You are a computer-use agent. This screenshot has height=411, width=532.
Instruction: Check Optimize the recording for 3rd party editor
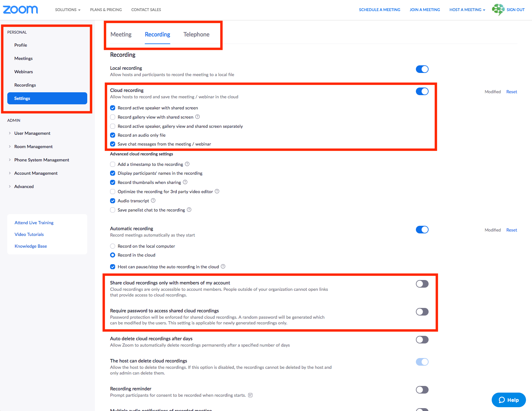pos(113,192)
